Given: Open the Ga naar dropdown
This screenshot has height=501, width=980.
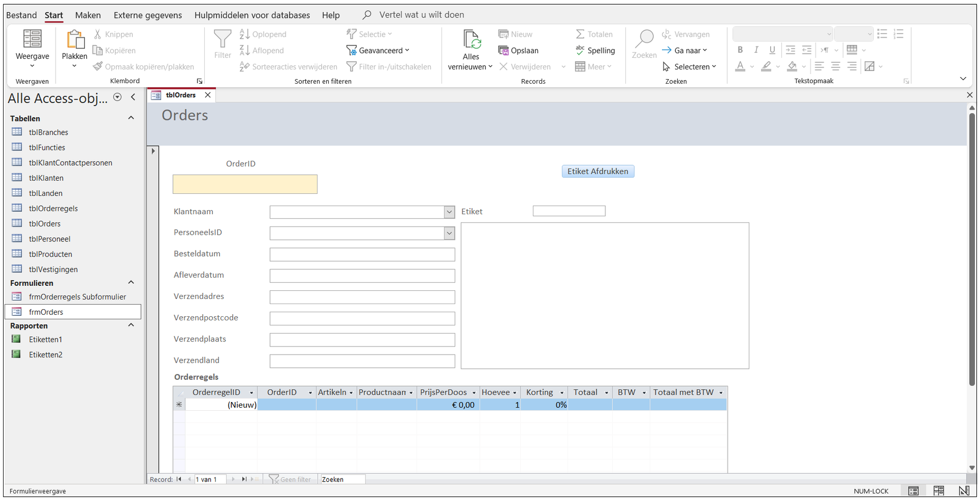Looking at the screenshot, I should pyautogui.click(x=684, y=51).
